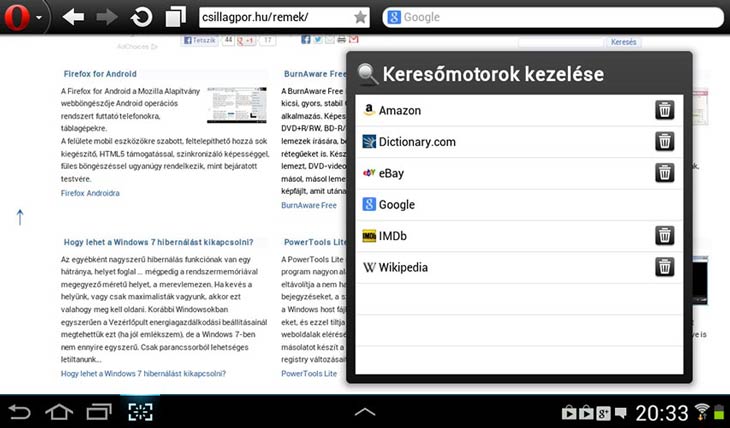Tap the screenshot capture button in navigation bar
Image resolution: width=730 pixels, height=428 pixels.
[x=140, y=412]
